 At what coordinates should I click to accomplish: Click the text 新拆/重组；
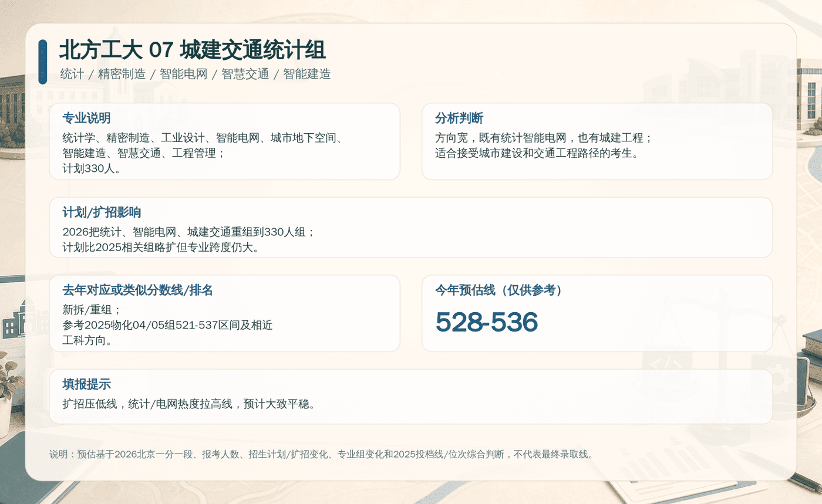pyautogui.click(x=92, y=310)
